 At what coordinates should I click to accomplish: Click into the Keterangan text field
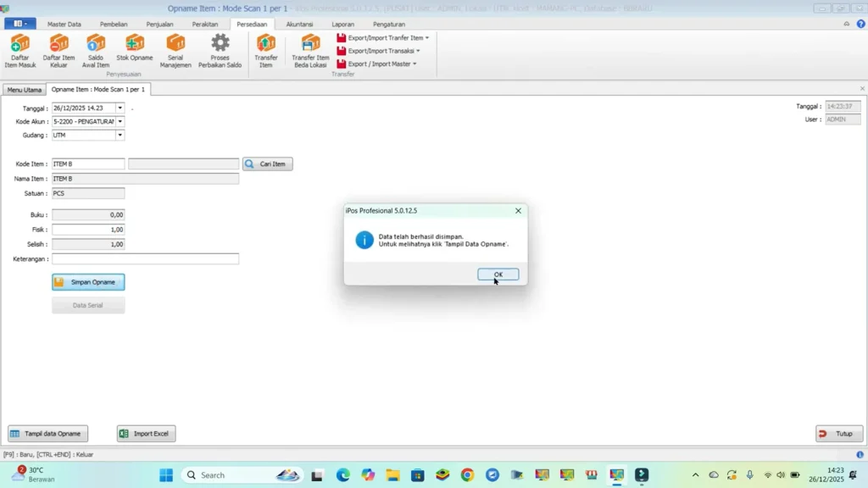[x=146, y=259]
